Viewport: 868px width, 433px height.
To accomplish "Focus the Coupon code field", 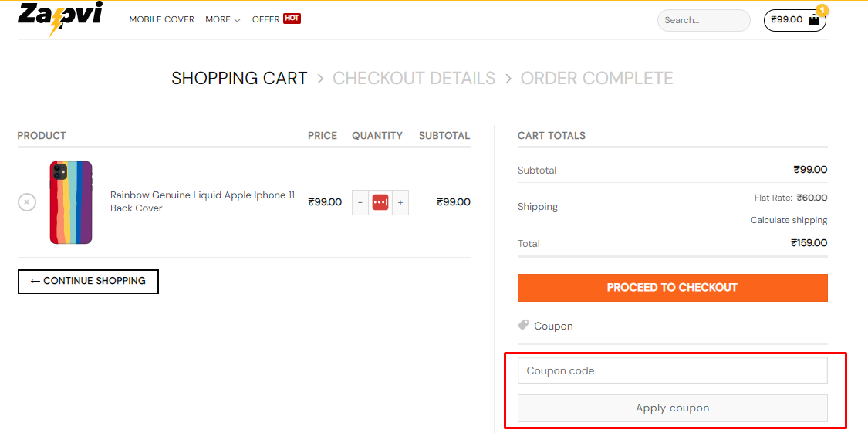I will tap(673, 370).
